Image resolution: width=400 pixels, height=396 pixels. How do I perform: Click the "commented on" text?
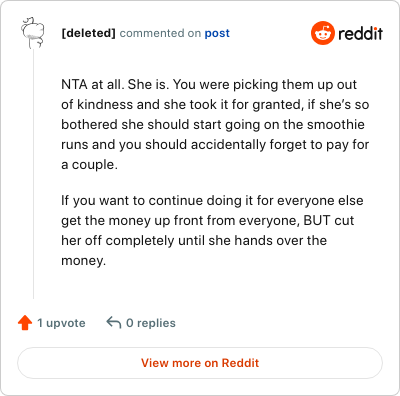160,33
